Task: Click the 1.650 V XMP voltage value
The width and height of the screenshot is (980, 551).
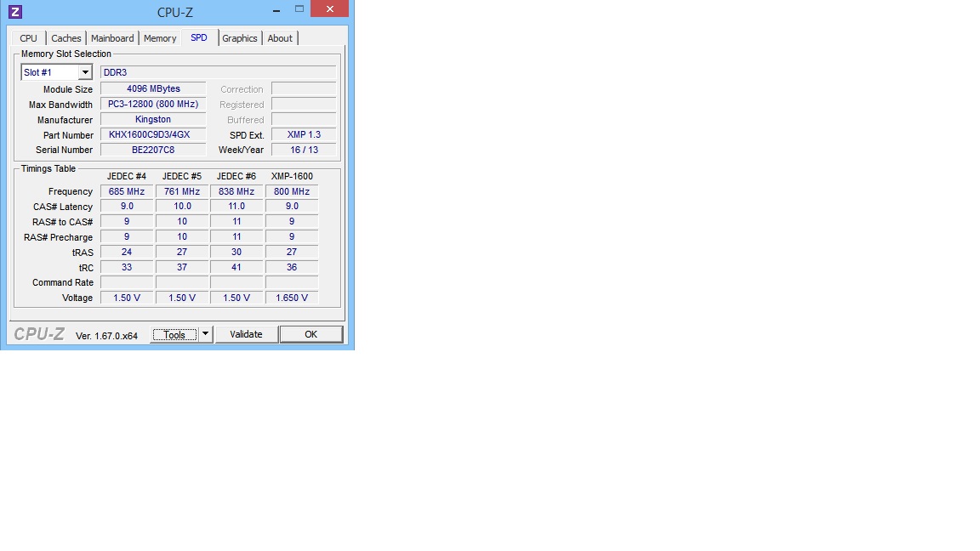Action: 292,298
